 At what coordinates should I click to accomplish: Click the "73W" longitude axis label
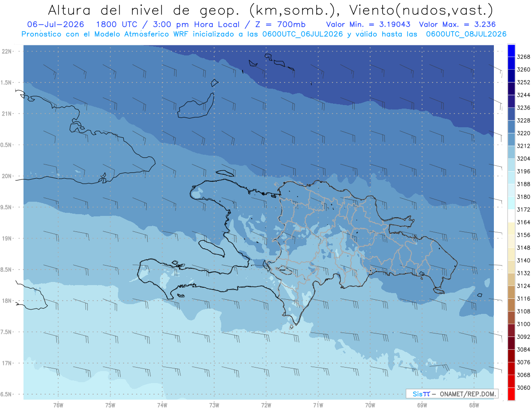coord(214,405)
